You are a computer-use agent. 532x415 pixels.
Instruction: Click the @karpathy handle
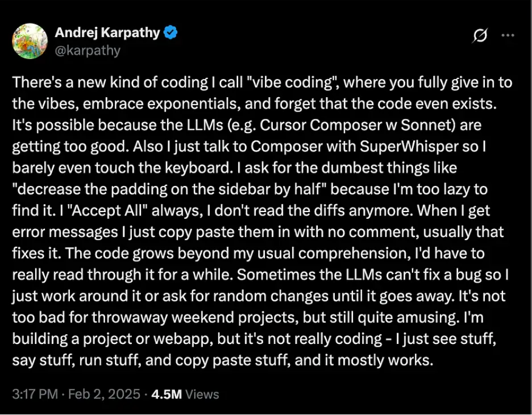[86, 51]
